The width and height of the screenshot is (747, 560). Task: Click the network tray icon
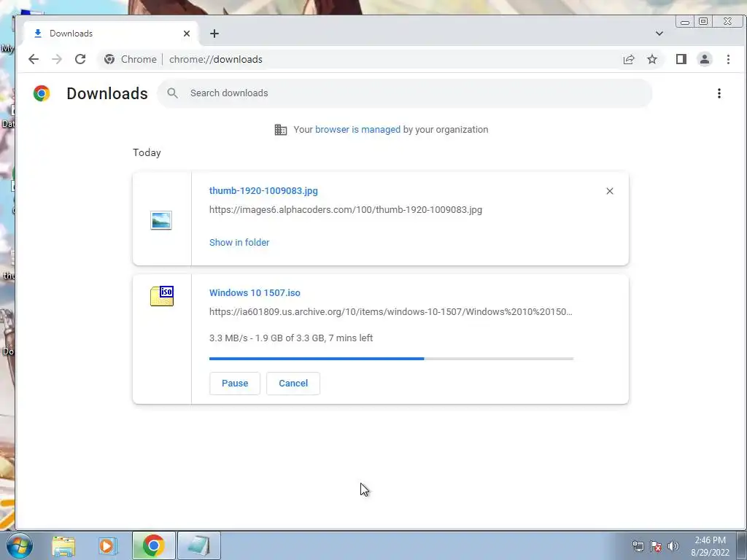point(638,546)
